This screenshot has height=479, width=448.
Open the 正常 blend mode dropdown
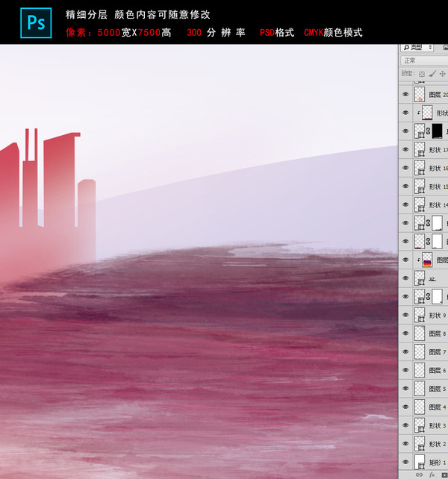click(424, 60)
